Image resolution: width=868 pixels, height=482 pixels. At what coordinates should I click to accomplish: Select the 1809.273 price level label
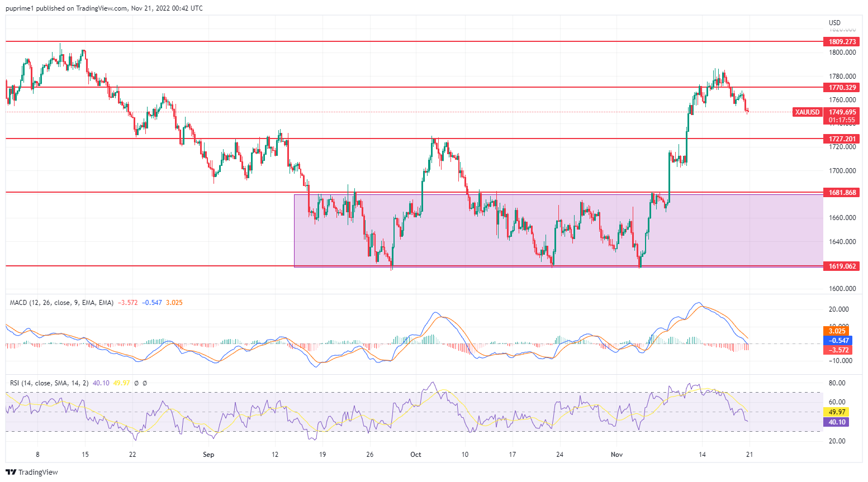point(842,42)
